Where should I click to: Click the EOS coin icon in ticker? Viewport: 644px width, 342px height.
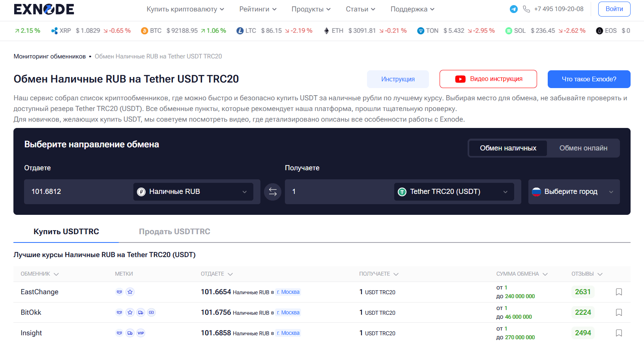point(599,31)
